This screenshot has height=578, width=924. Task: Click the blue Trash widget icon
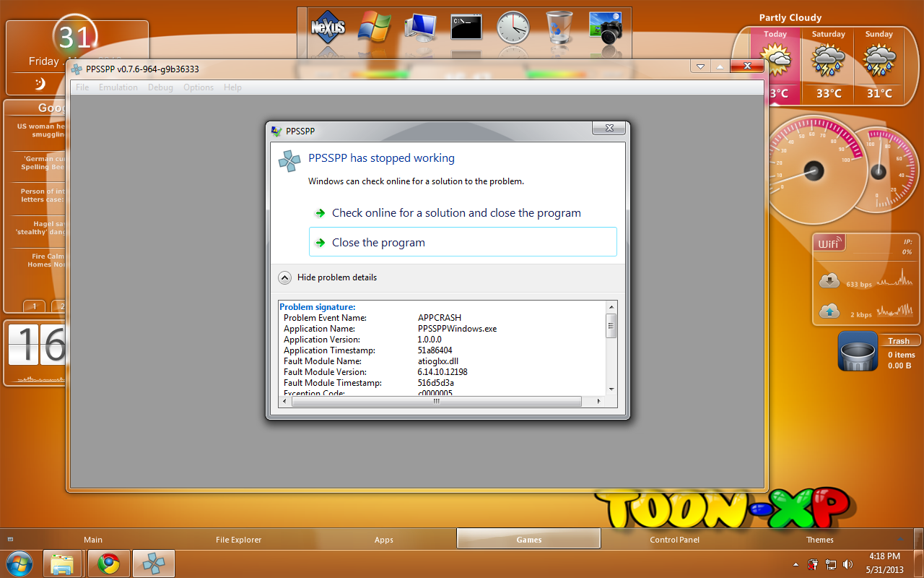[858, 352]
